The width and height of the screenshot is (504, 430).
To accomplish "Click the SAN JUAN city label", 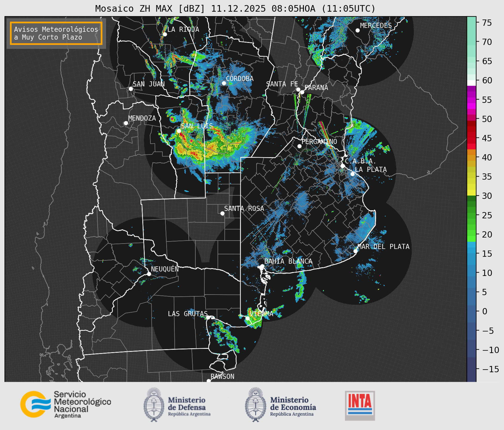I will click(148, 84).
